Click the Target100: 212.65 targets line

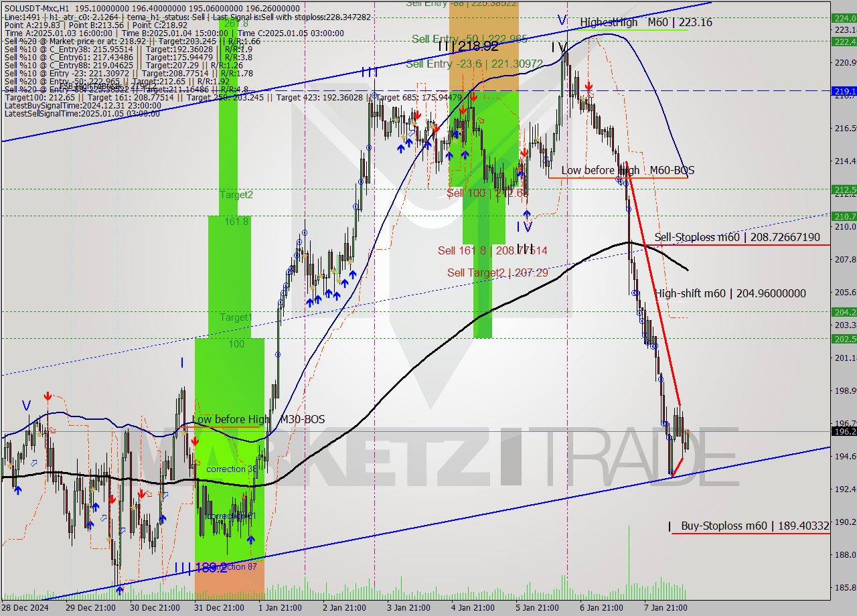234,98
